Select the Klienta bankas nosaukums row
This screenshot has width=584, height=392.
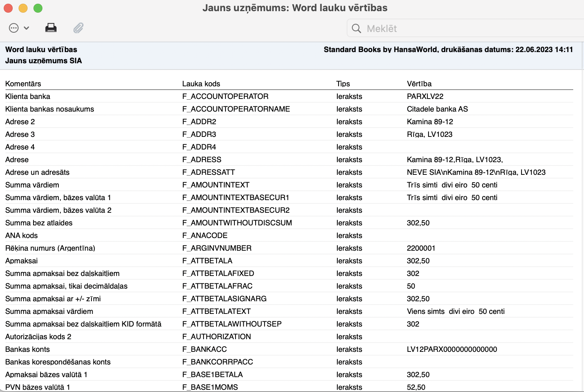tap(289, 109)
